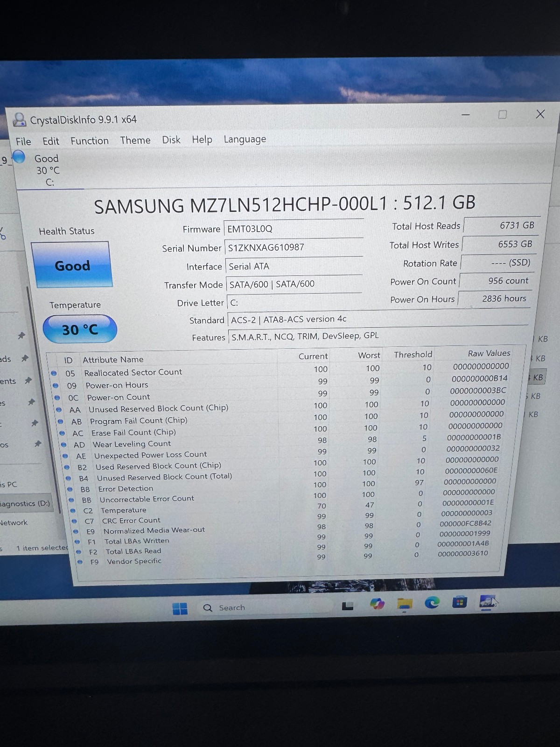Click the Standard field ACS-2
Screen dimensions: 560x747
click(378, 319)
